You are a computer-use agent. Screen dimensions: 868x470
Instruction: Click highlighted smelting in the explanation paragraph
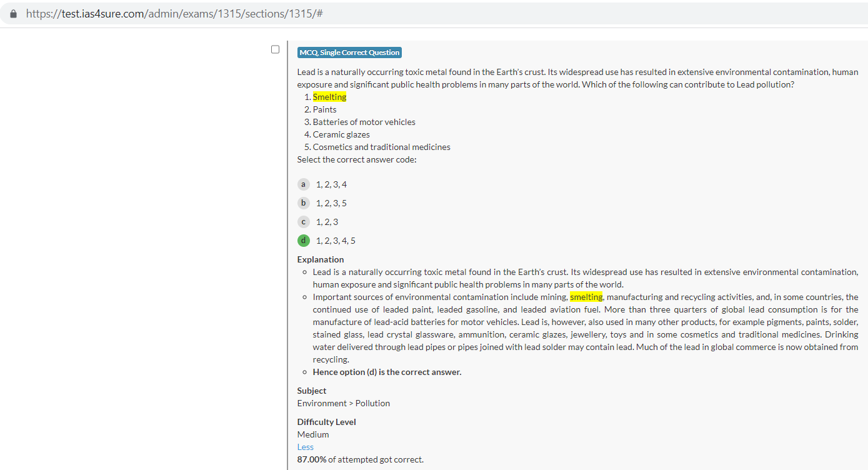[x=586, y=297]
